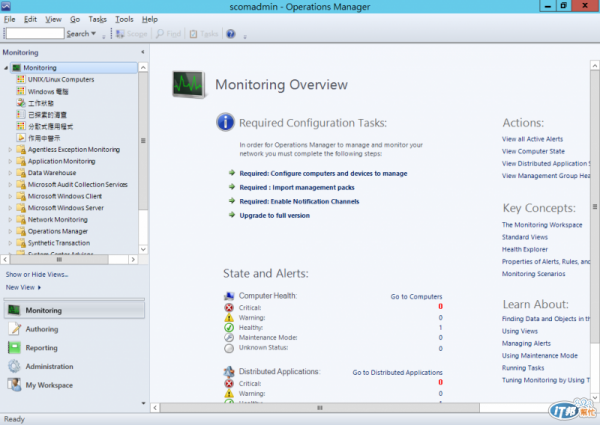Open the View menu

pyautogui.click(x=53, y=19)
